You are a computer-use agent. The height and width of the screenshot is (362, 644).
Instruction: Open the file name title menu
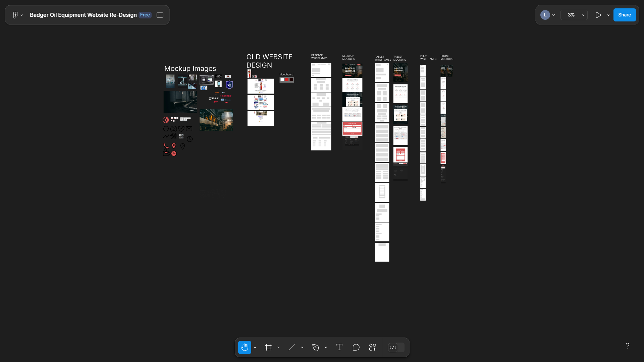tap(83, 15)
